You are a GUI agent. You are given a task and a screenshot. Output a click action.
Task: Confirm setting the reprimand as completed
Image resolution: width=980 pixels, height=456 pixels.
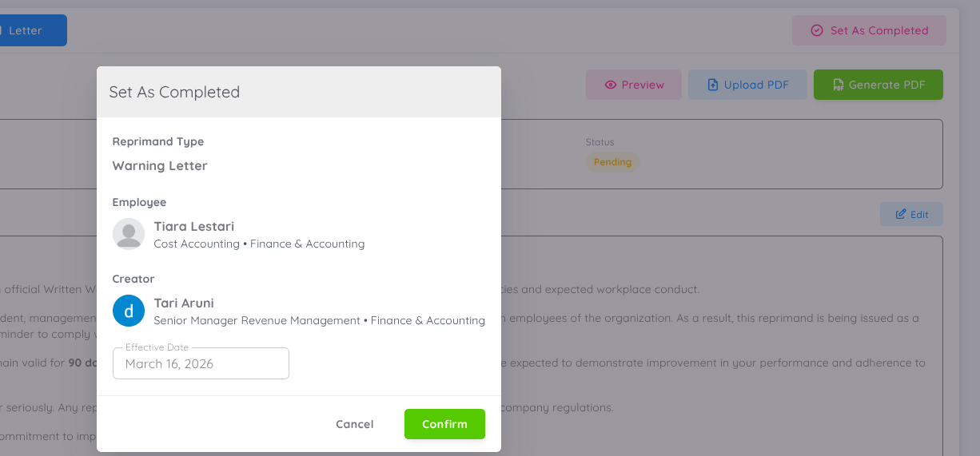pyautogui.click(x=444, y=424)
